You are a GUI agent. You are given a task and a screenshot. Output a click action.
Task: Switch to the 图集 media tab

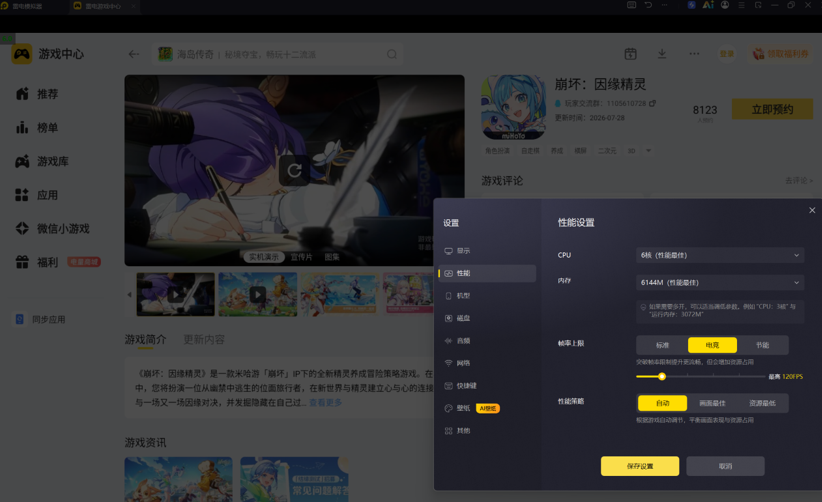click(x=332, y=257)
